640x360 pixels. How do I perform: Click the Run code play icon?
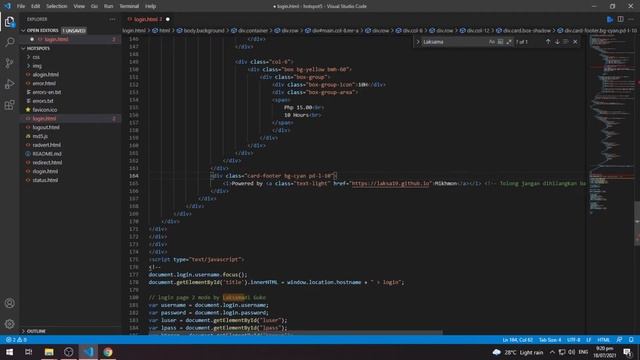(610, 19)
